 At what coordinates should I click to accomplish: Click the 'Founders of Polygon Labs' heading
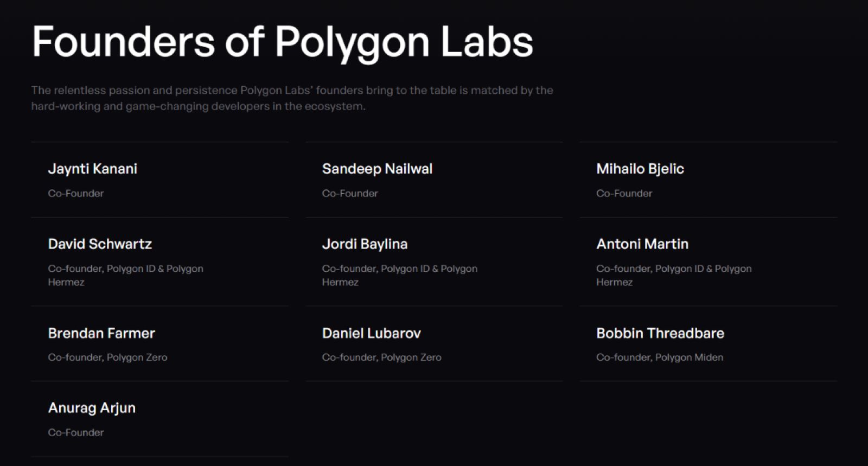(282, 43)
